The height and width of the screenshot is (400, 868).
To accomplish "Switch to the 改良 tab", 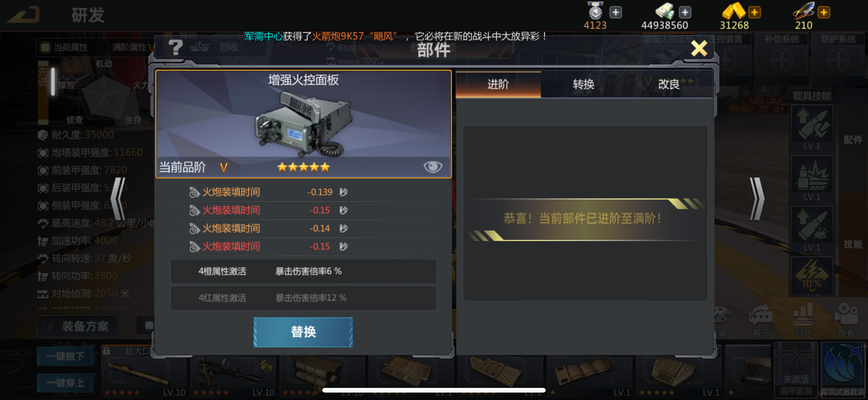I will (669, 84).
